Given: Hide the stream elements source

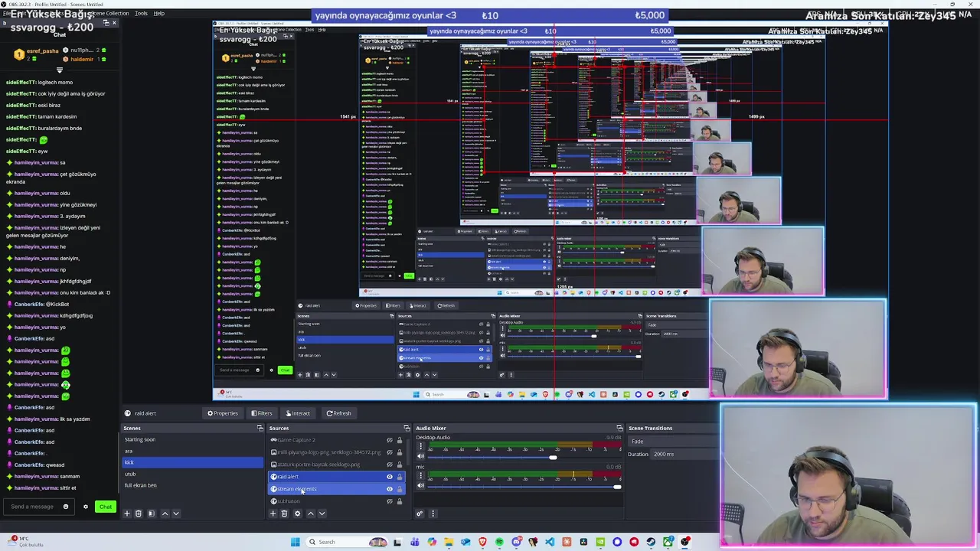Looking at the screenshot, I should 389,489.
